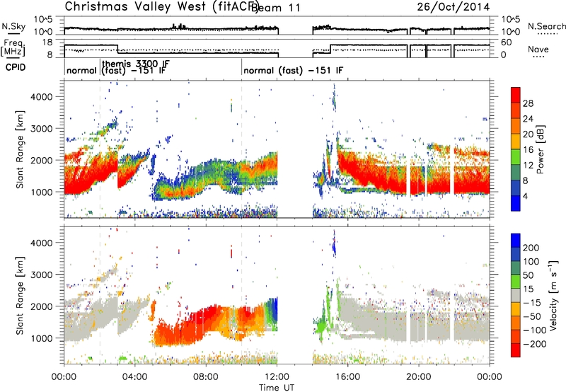Image resolution: width=566 pixels, height=392 pixels.
Task: Select the Freq. [MHz] axis label
Action: point(13,48)
